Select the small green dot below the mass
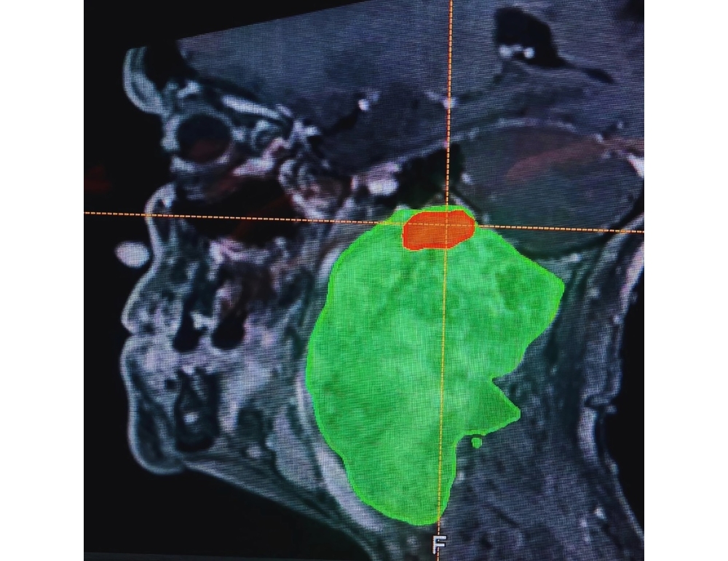 tap(476, 442)
